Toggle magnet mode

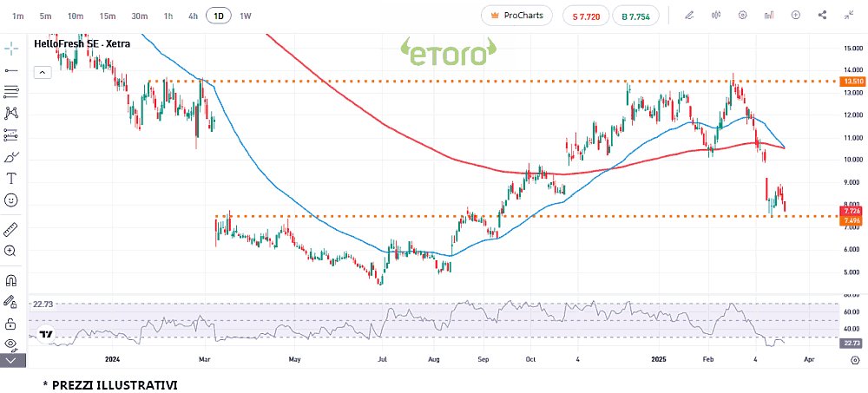click(10, 280)
